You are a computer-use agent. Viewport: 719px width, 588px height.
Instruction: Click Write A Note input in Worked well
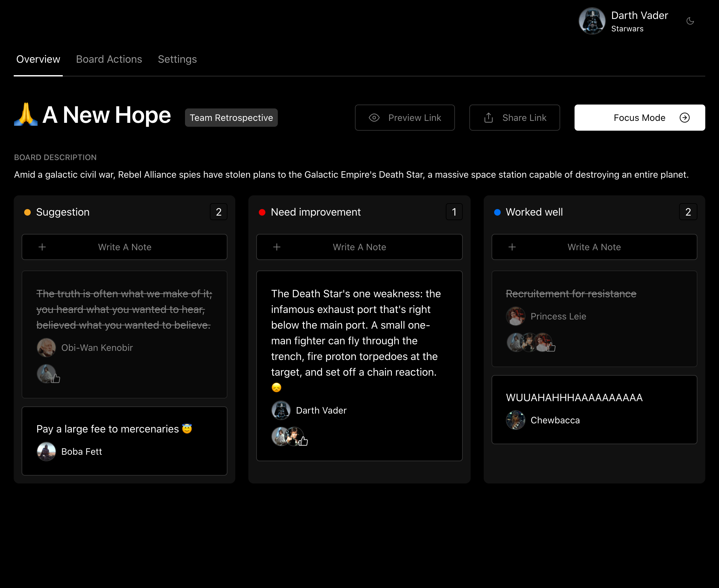(x=594, y=247)
